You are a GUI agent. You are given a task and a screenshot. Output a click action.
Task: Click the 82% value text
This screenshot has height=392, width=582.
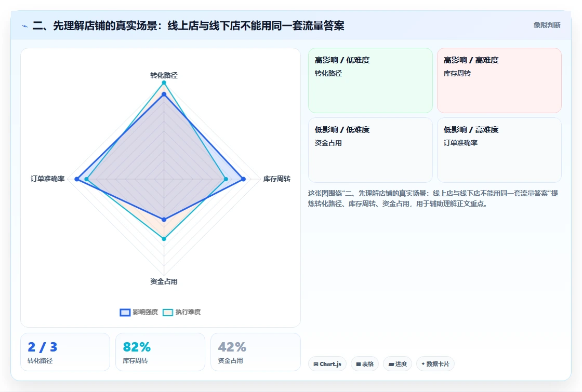coord(137,347)
